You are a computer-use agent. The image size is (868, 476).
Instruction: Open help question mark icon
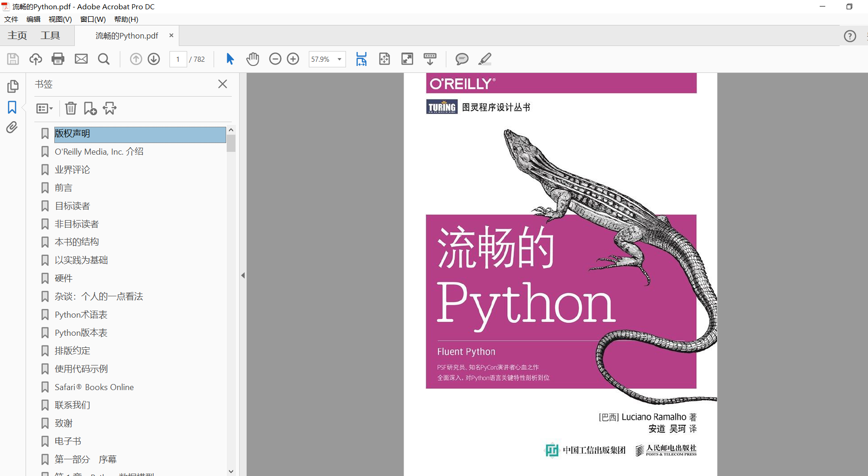pyautogui.click(x=850, y=36)
